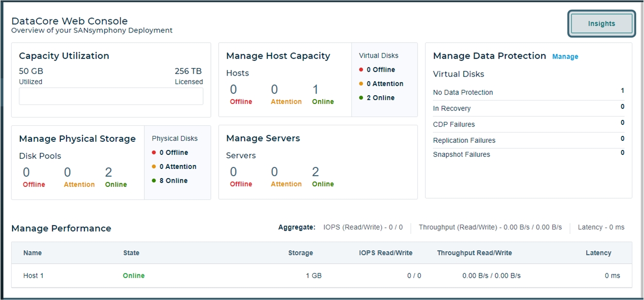
Task: Open the Manage Physical Storage heading
Action: [77, 139]
